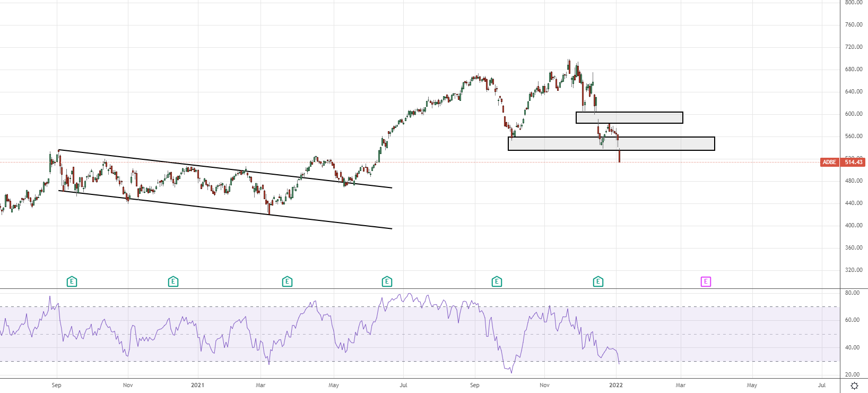Viewport: 868px width, 393px height.
Task: Click the 514.43 current price tag
Action: [854, 163]
